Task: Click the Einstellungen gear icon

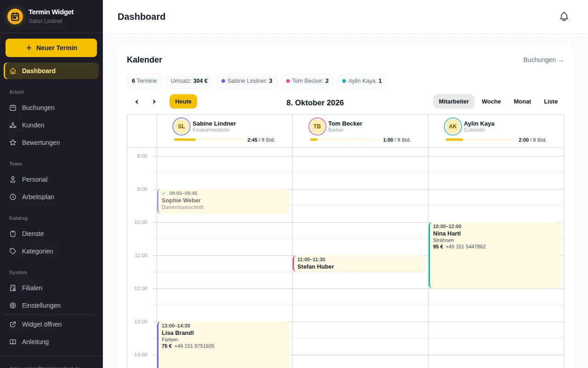Action: pos(13,305)
